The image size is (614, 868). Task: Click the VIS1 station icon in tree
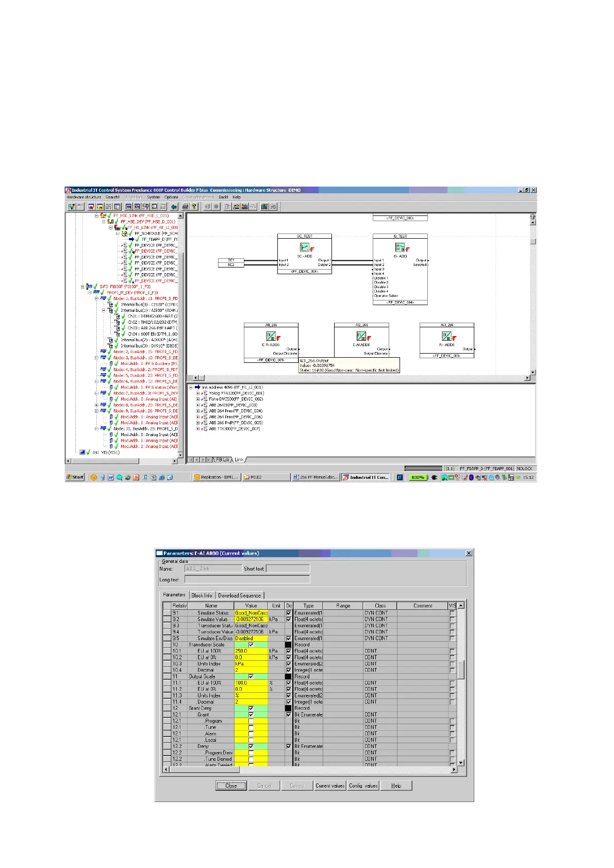(x=82, y=452)
